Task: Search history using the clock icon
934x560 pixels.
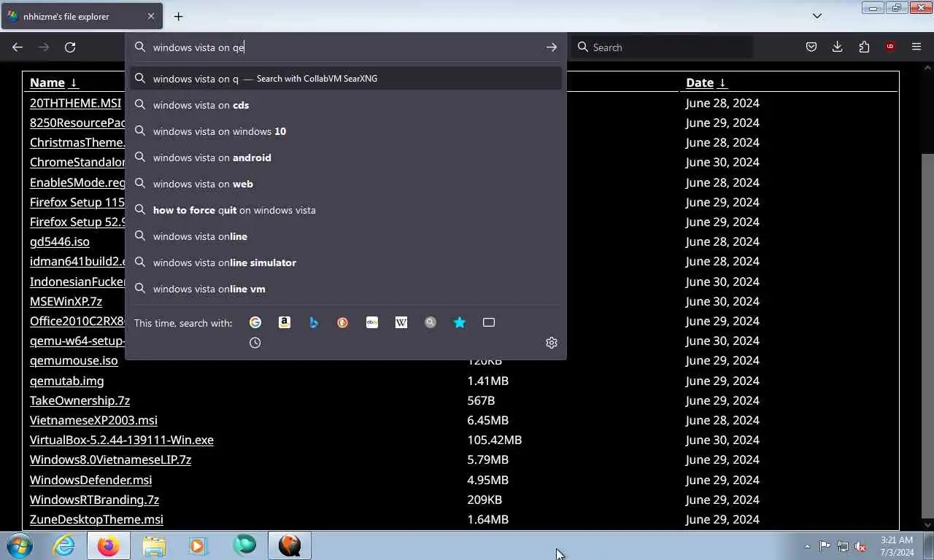Action: tap(255, 343)
